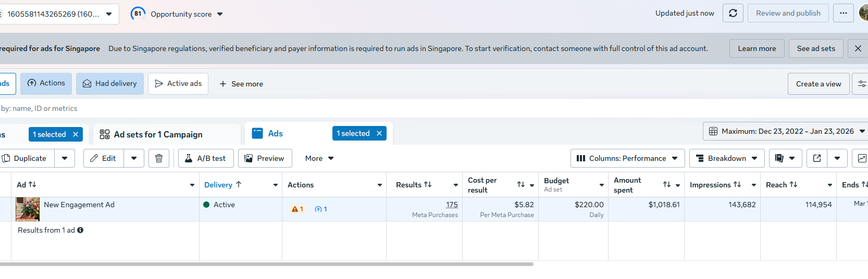The height and width of the screenshot is (279, 868).
Task: Show the charts panel icon
Action: click(x=862, y=158)
